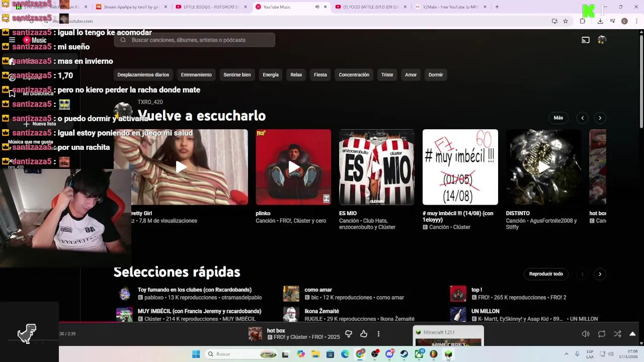Play the # muy imbécil !!! thumbnail
The height and width of the screenshot is (362, 644).
[x=460, y=167]
